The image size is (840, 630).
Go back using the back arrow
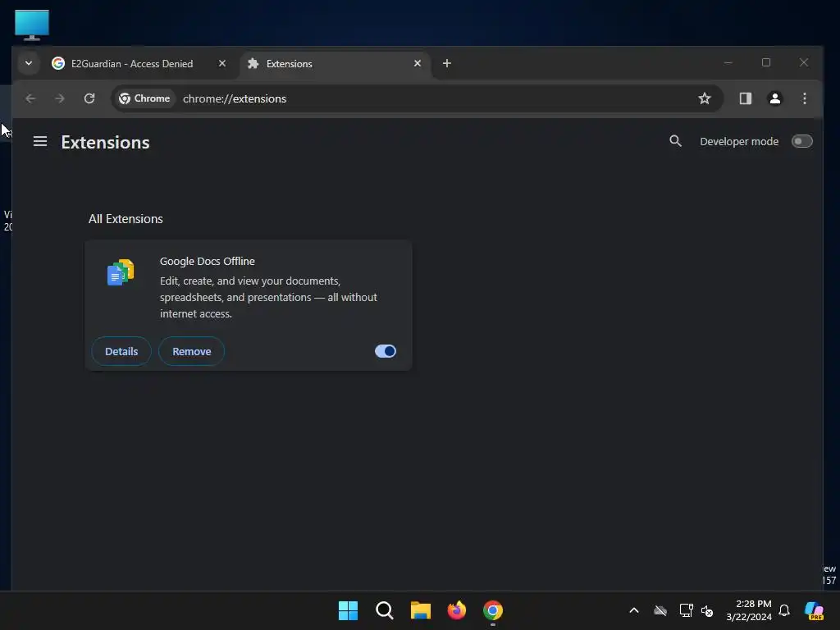click(x=30, y=98)
